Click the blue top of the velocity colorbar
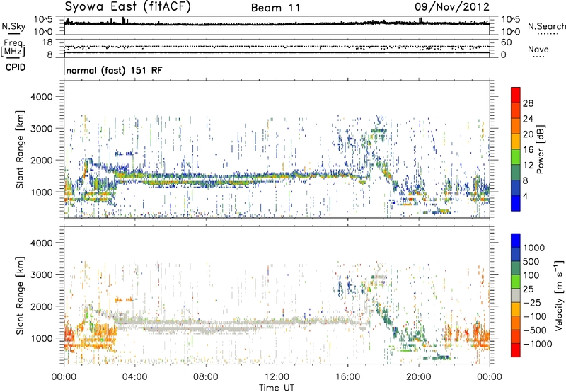This screenshot has width=566, height=392. (x=516, y=241)
